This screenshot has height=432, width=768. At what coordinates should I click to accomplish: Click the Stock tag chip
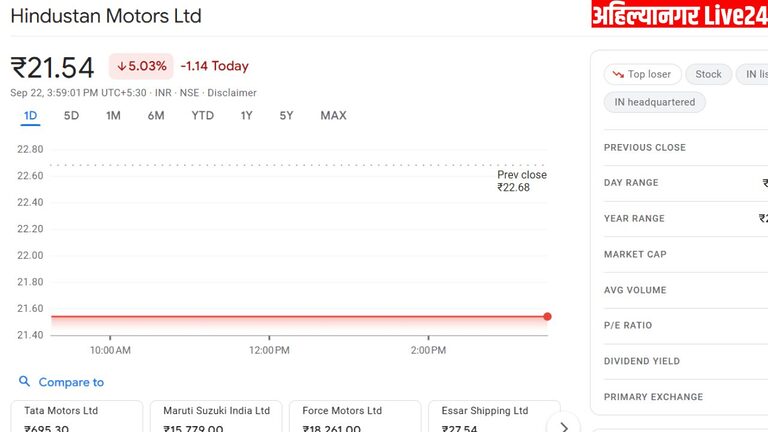tap(708, 74)
